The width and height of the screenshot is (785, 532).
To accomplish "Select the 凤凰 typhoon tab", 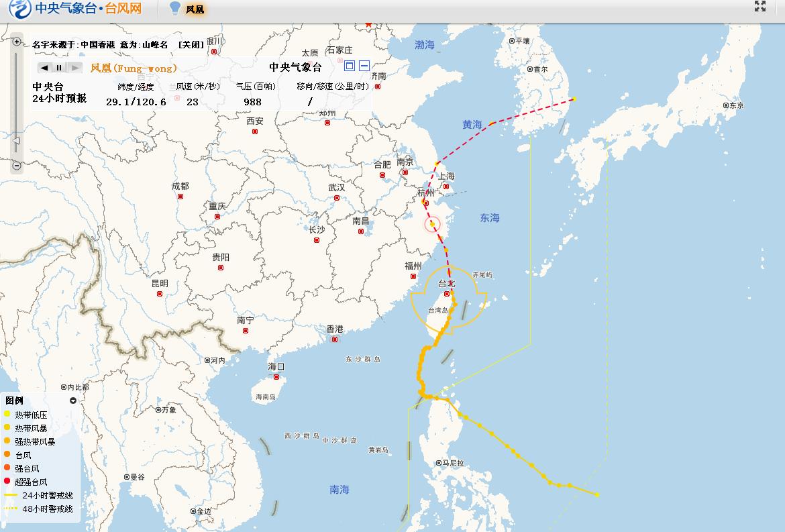I will pyautogui.click(x=195, y=9).
